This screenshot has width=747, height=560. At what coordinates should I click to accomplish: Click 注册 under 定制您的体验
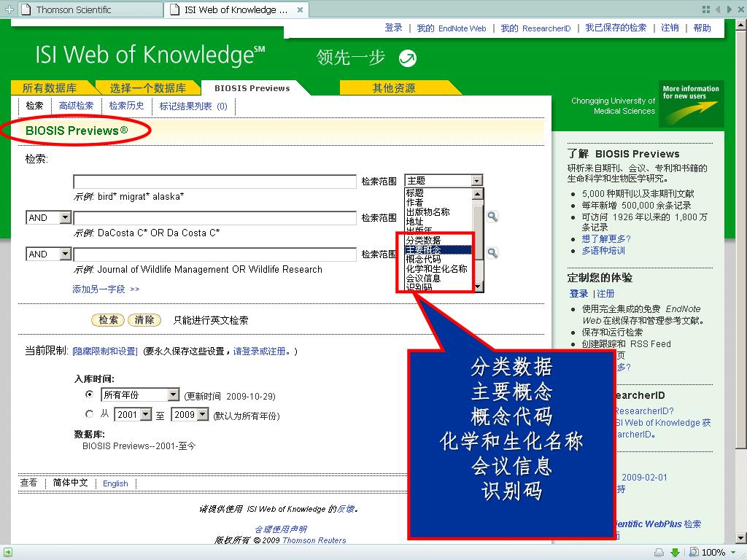click(x=605, y=293)
